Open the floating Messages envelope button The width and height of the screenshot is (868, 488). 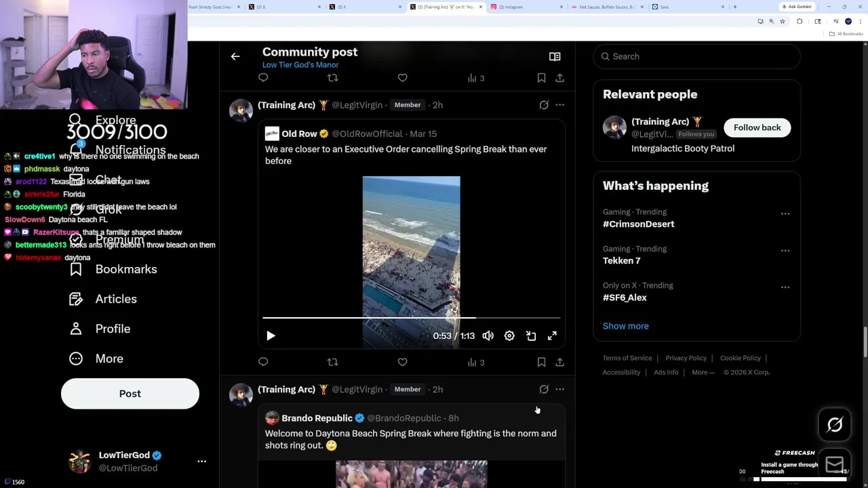coord(835,465)
